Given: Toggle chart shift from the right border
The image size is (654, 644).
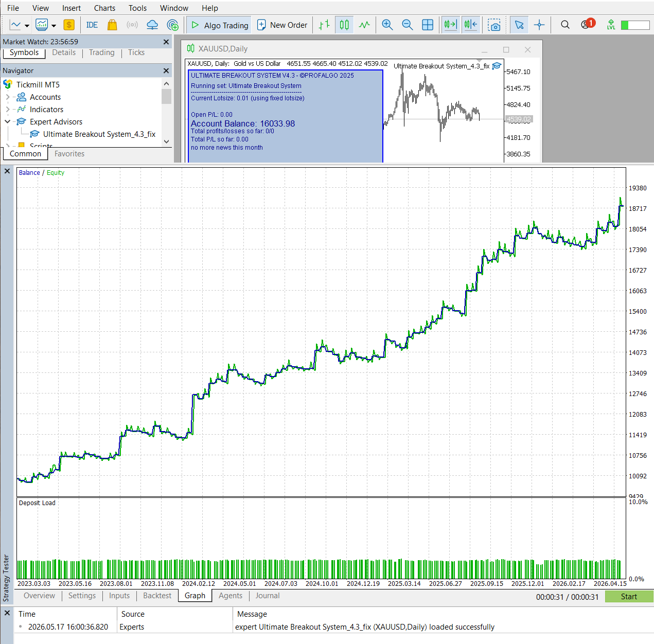Looking at the screenshot, I should (x=471, y=25).
